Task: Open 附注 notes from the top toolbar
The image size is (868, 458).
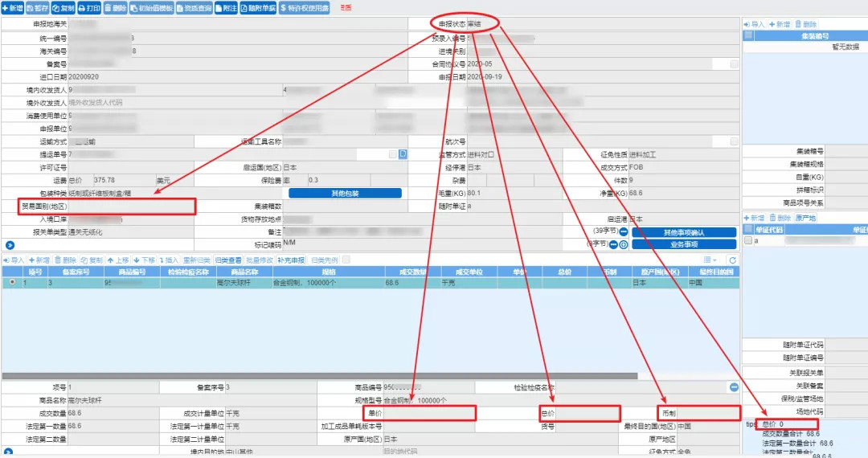Action: pos(225,7)
